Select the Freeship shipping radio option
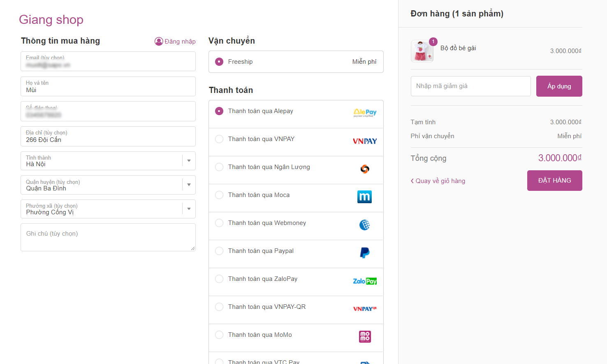Viewport: 607px width, 364px height. click(x=219, y=62)
